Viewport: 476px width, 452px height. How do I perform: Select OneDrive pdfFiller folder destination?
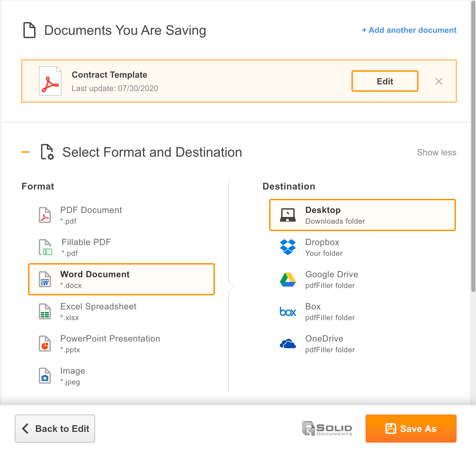tap(363, 344)
